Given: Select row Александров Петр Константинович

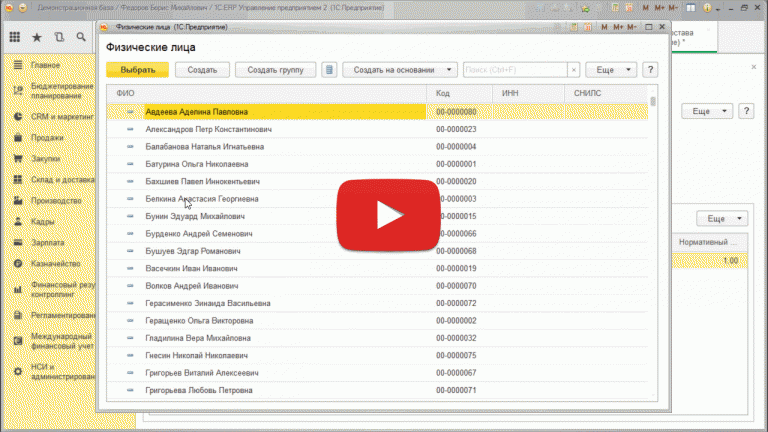Looking at the screenshot, I should pyautogui.click(x=377, y=129).
